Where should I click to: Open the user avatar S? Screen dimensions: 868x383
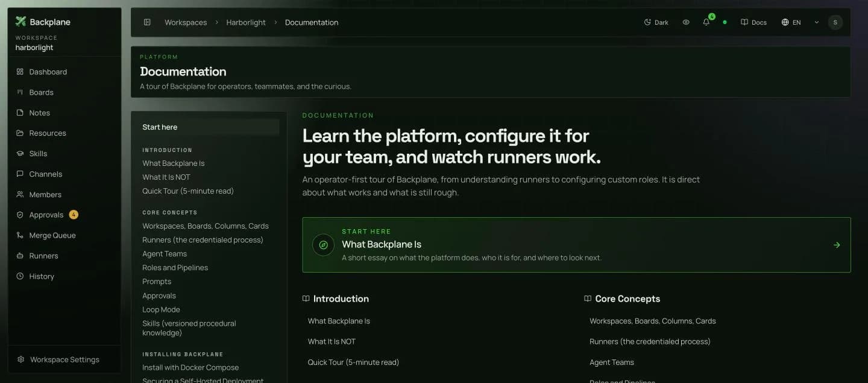[x=835, y=22]
